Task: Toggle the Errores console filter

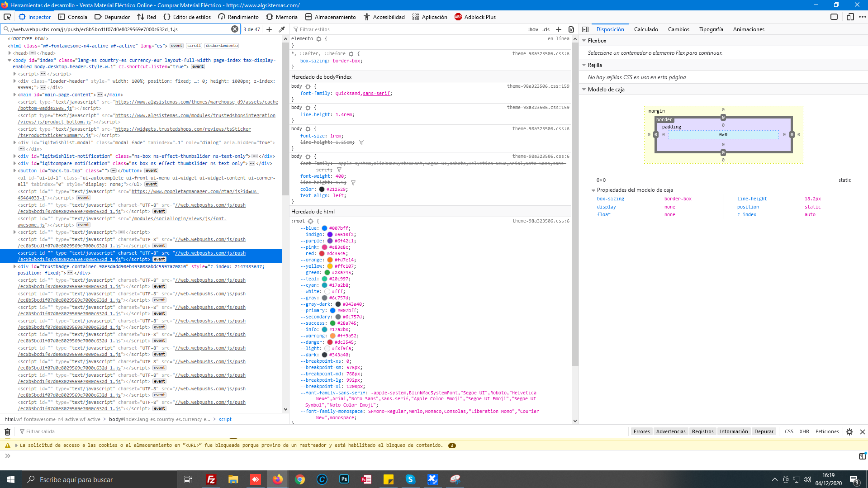Action: pyautogui.click(x=641, y=431)
